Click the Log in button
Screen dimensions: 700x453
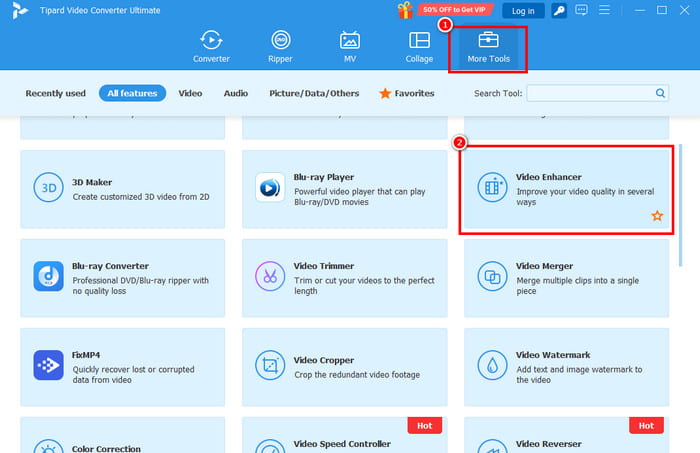tap(523, 11)
